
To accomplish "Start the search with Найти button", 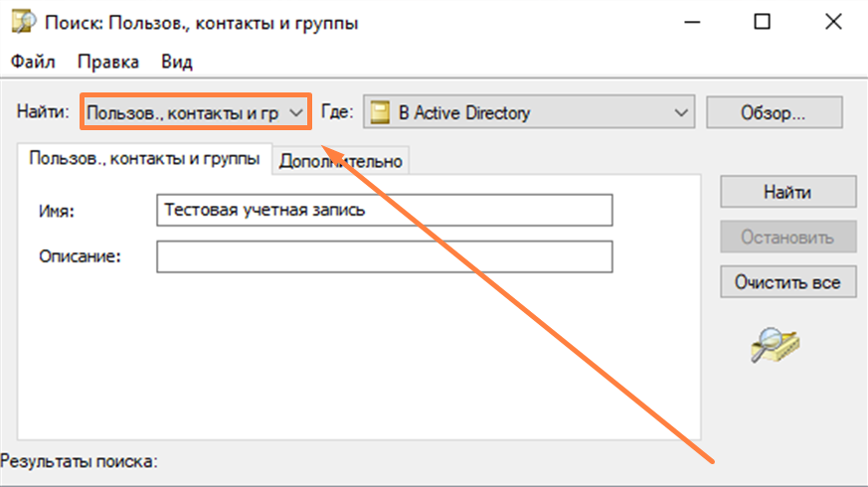I will (787, 192).
